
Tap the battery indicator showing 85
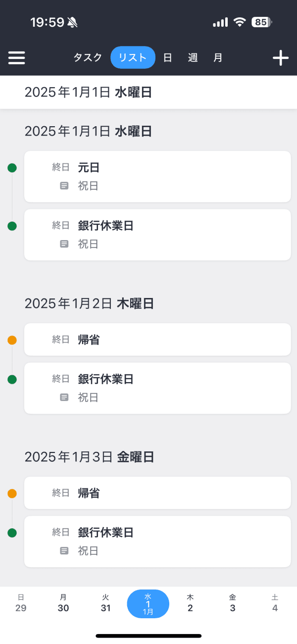click(x=261, y=21)
